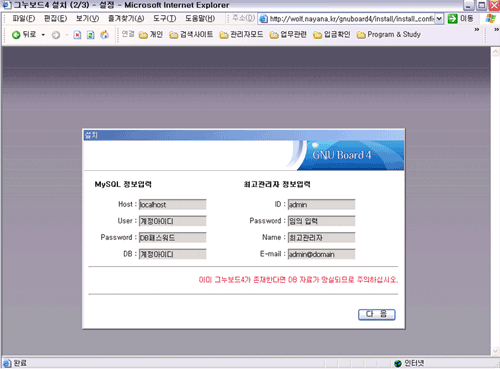
Task: Click the administrator Password input field
Action: pos(321,221)
